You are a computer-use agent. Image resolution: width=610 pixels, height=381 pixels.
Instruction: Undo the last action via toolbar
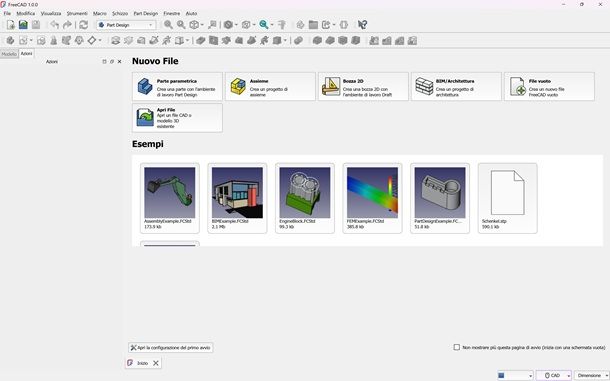tap(54, 25)
